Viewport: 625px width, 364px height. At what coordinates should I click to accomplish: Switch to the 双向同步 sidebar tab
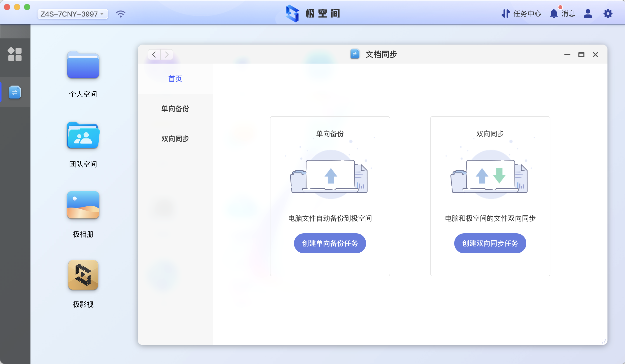tap(175, 139)
